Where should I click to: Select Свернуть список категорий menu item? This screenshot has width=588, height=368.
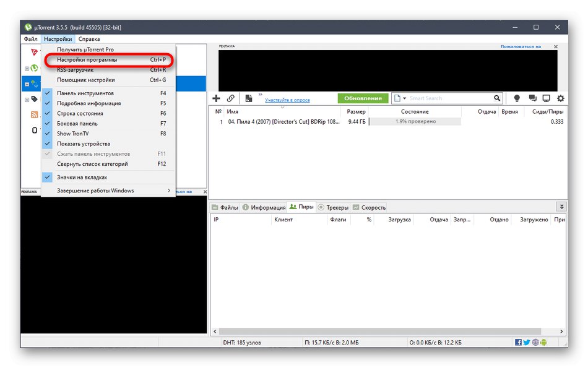tap(108, 164)
